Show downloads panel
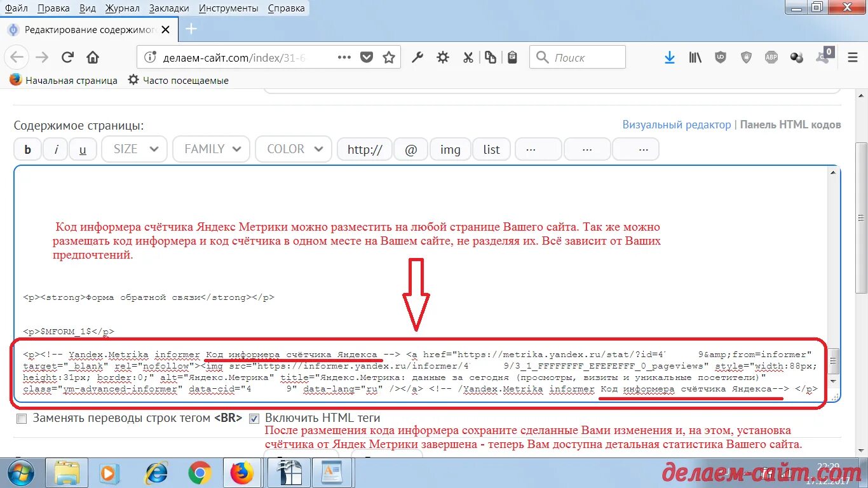The image size is (868, 488). (669, 58)
